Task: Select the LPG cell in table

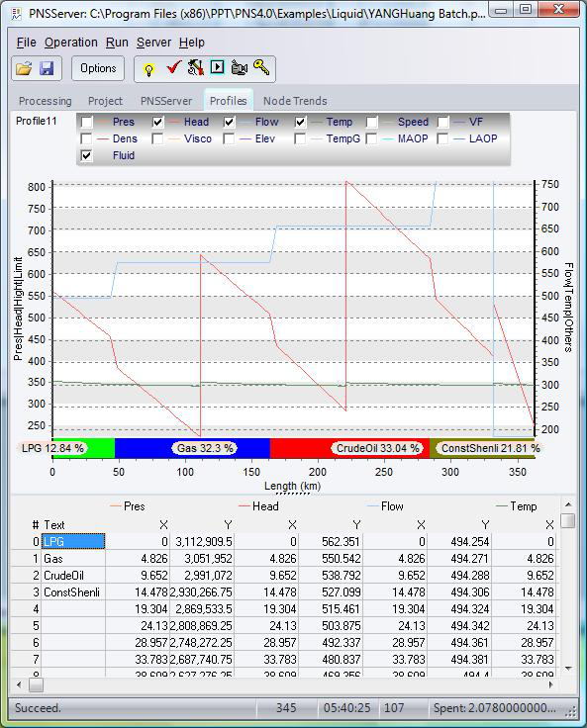Action: click(x=73, y=542)
